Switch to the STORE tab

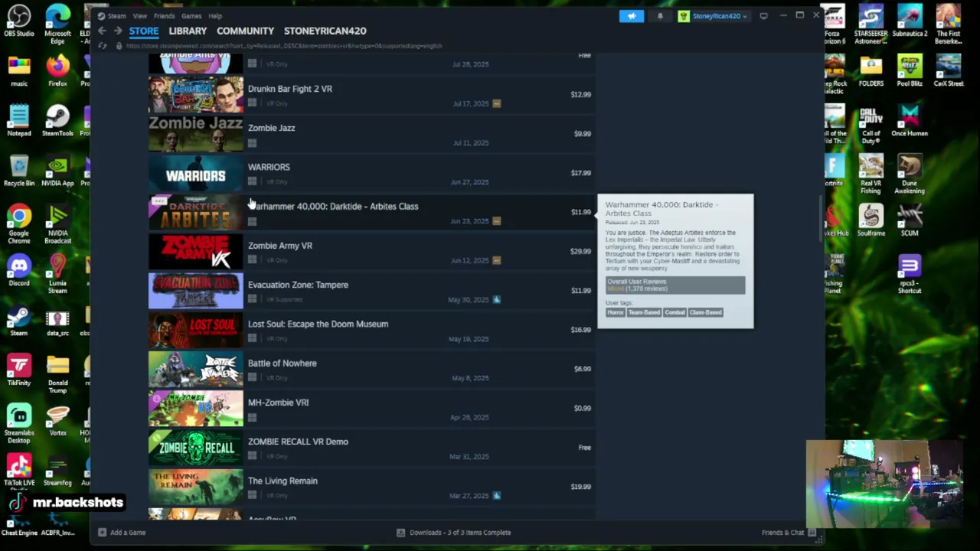click(x=144, y=31)
